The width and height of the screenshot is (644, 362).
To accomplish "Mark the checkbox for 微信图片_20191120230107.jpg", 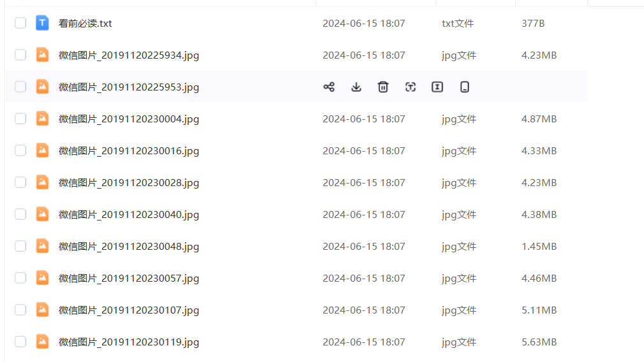I will [20, 310].
